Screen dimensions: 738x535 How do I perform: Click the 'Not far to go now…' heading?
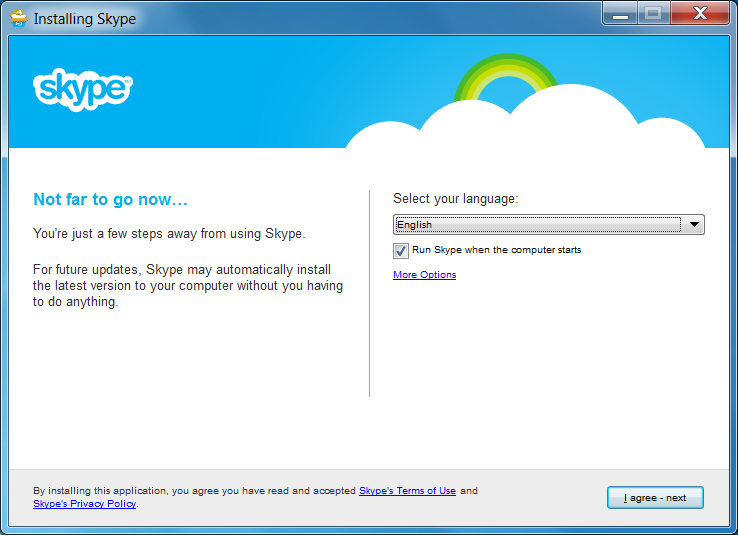click(x=110, y=200)
